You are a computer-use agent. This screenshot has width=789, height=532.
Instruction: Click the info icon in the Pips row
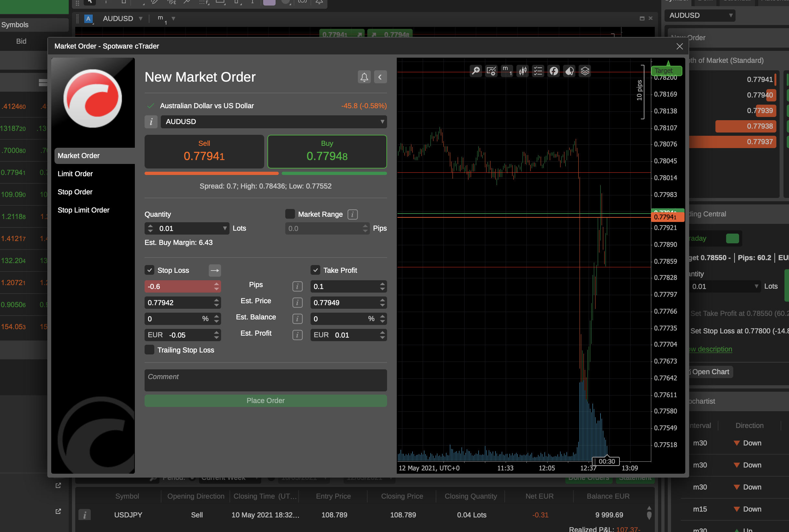pos(298,286)
